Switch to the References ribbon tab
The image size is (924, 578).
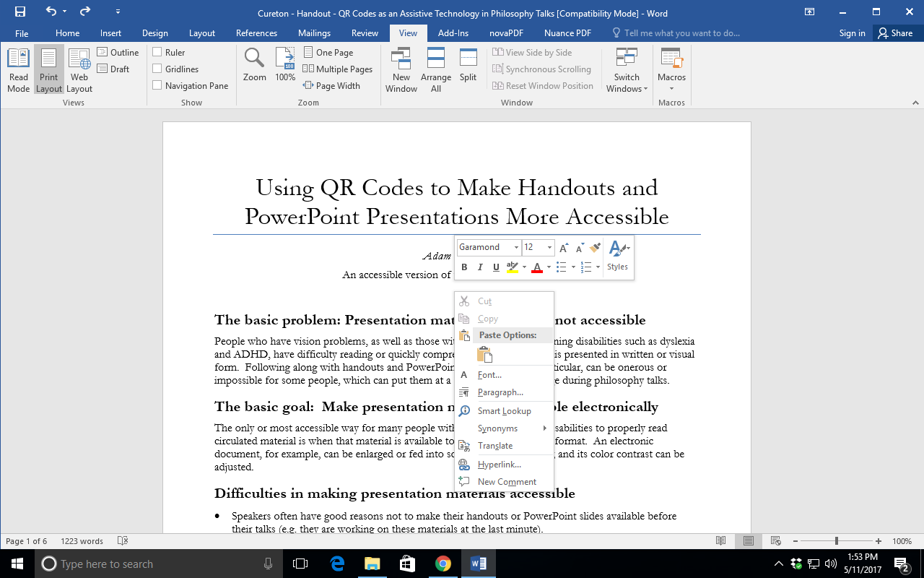click(x=256, y=33)
